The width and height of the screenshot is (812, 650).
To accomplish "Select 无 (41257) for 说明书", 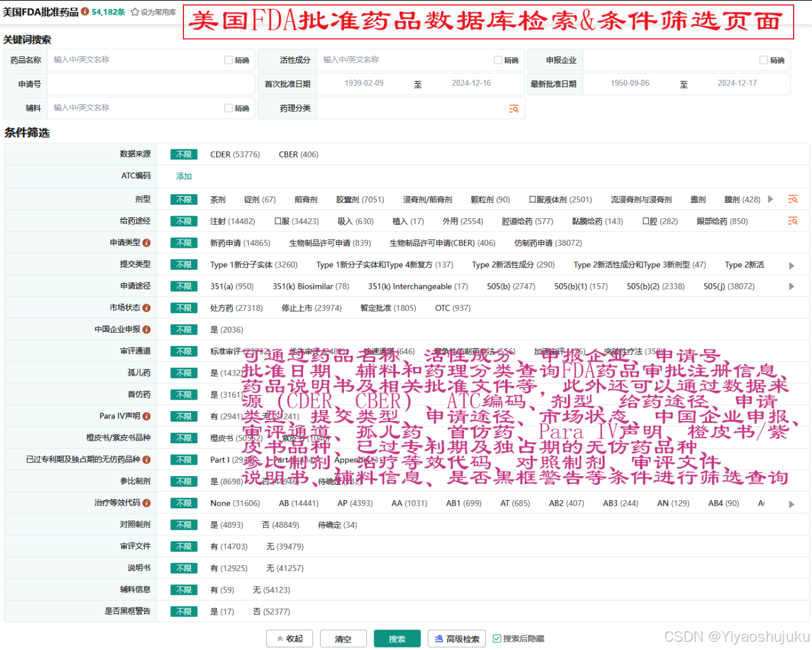I will [x=285, y=568].
